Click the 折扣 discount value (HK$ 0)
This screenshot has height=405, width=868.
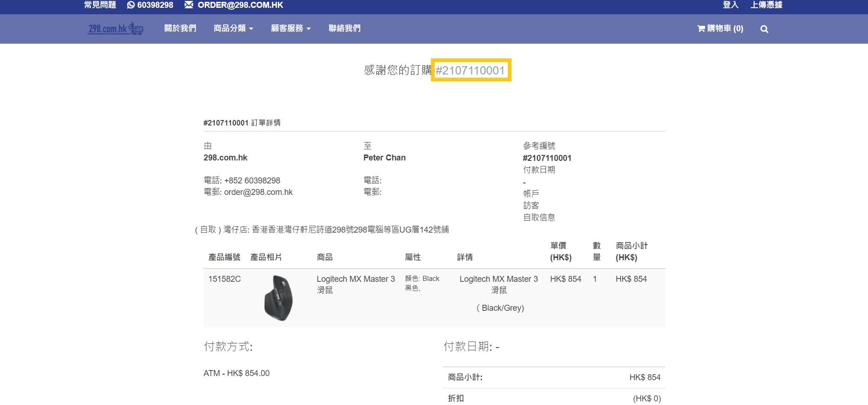647,399
